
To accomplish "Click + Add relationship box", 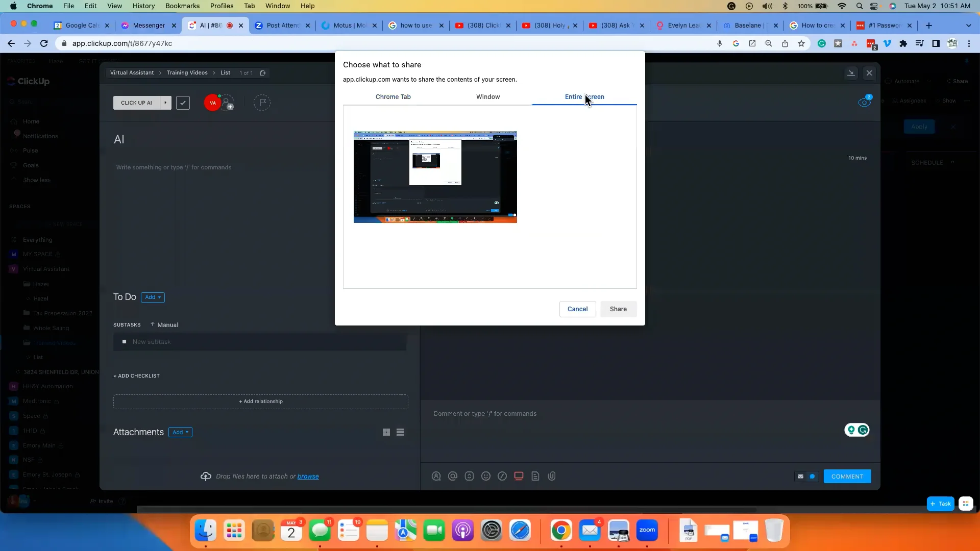I will pyautogui.click(x=261, y=402).
